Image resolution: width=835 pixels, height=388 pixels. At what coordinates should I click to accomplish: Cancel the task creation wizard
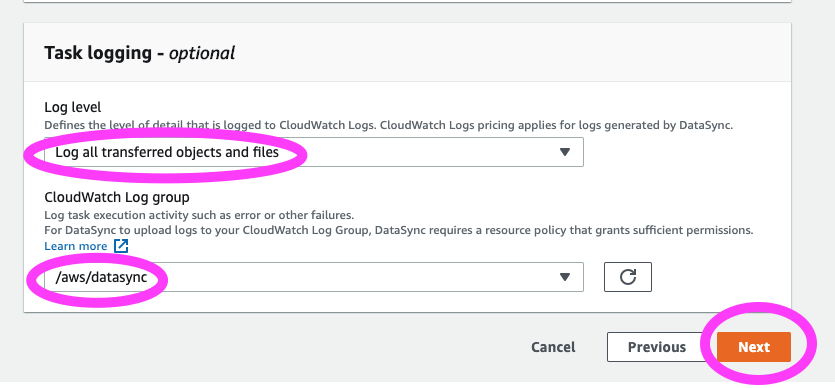tap(553, 347)
